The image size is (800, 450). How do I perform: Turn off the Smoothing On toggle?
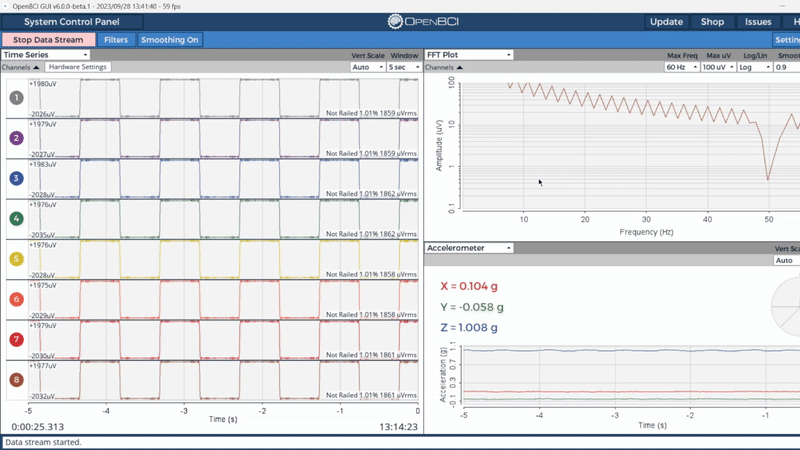(169, 40)
